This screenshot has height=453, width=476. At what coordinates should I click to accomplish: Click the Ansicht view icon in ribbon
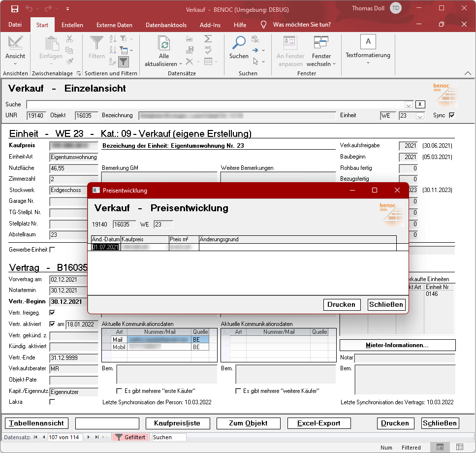click(15, 43)
